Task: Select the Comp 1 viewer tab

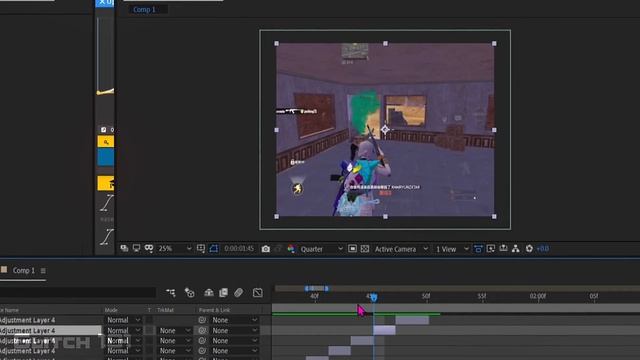Action: click(x=144, y=9)
